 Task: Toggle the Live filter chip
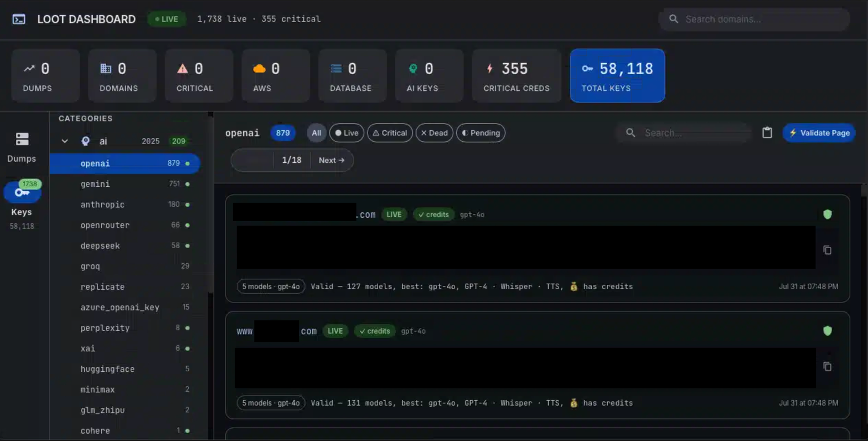347,133
